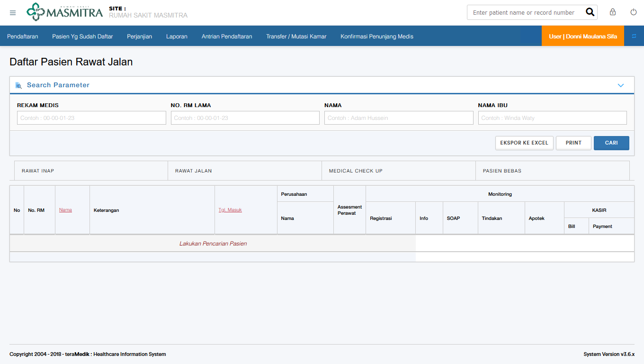Click the Tindakan column header

click(501, 218)
